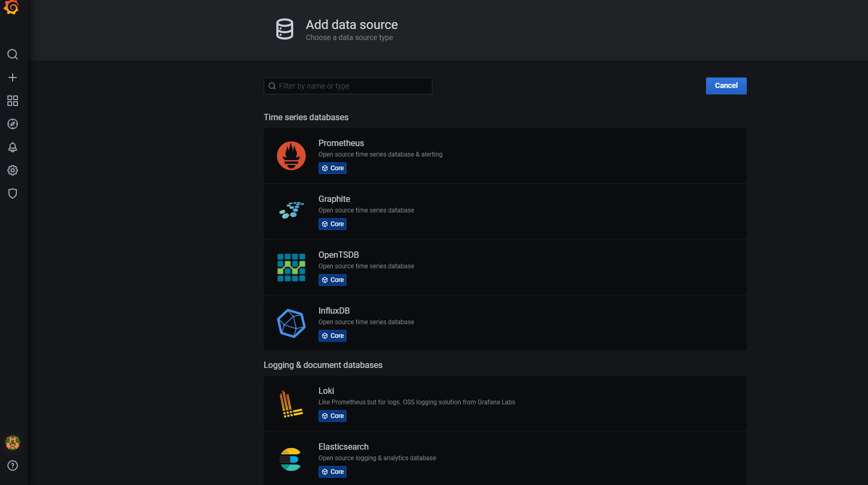This screenshot has width=868, height=485.
Task: Click the Core badge under Elasticsearch
Action: tap(332, 472)
